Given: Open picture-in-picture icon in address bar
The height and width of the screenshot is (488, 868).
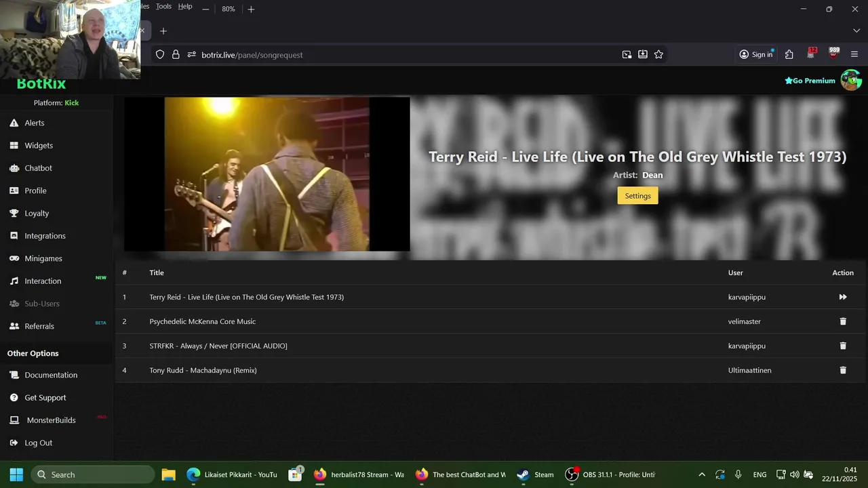Looking at the screenshot, I should coord(627,54).
